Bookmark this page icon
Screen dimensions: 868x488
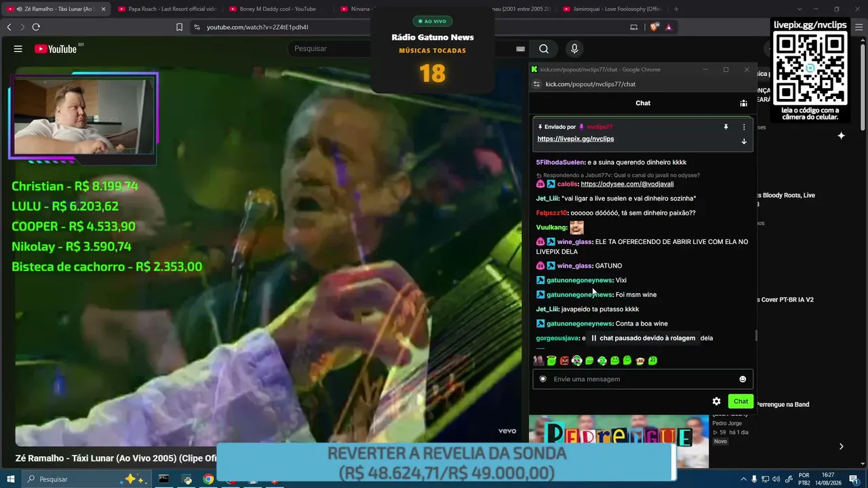179,27
